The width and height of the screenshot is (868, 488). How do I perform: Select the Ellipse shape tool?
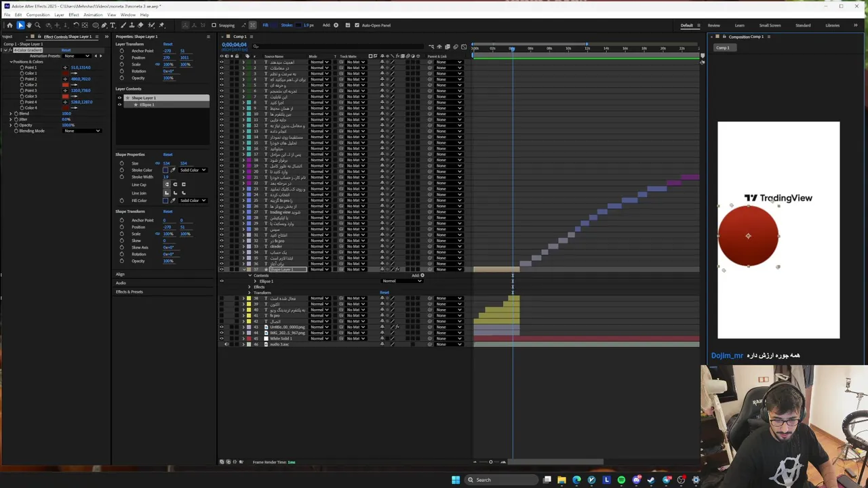[96, 25]
